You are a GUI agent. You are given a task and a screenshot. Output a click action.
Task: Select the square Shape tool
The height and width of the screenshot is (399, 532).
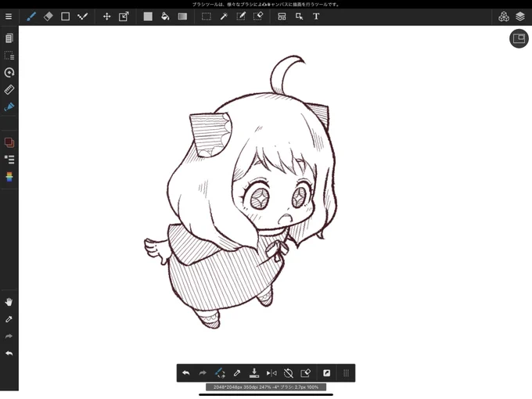[x=65, y=16]
